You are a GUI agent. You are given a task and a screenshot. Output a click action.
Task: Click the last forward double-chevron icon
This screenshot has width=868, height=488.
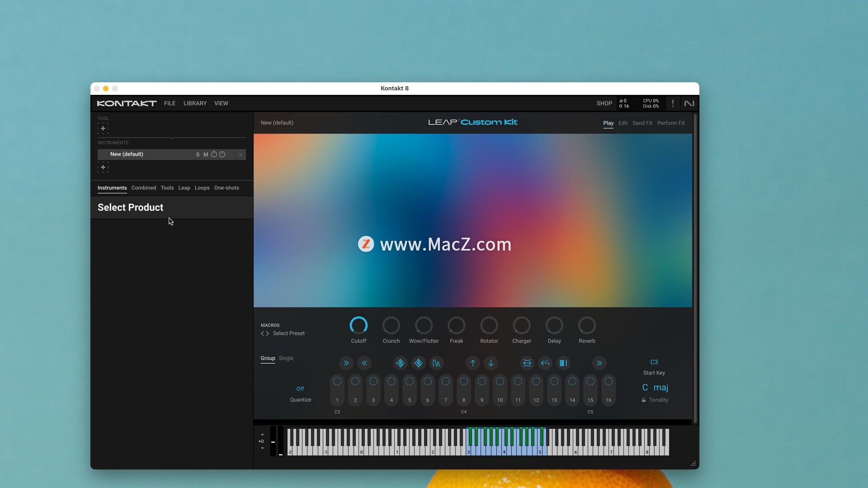pos(599,363)
